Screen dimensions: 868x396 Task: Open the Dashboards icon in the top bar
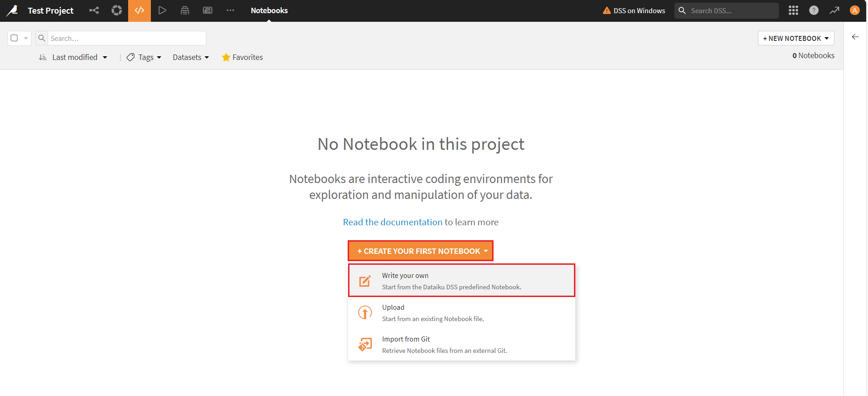click(208, 10)
